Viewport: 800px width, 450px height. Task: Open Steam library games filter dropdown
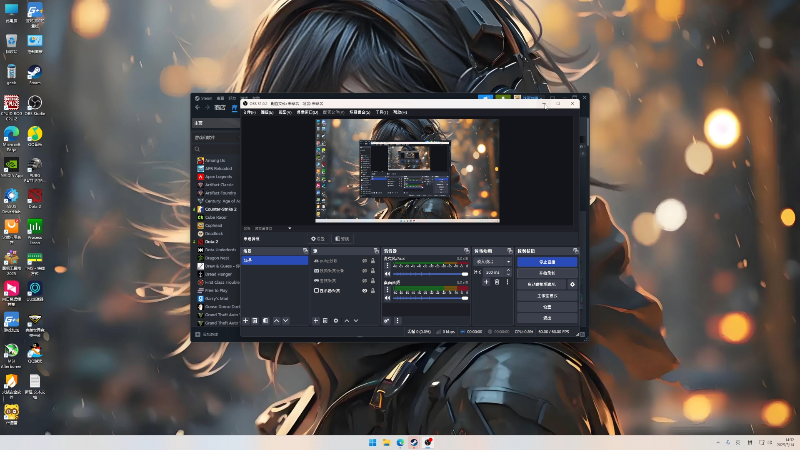pos(216,137)
